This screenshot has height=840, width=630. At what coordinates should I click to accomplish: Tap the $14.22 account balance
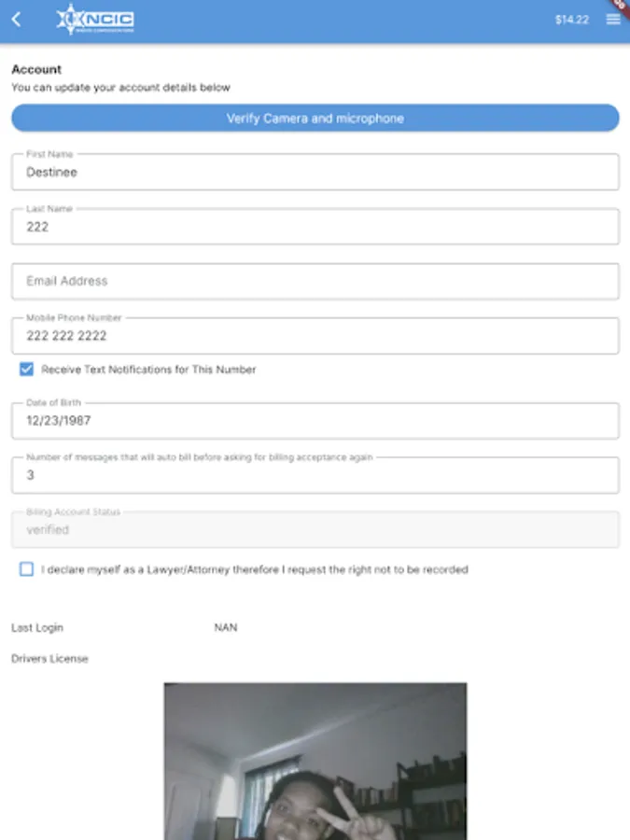(571, 20)
